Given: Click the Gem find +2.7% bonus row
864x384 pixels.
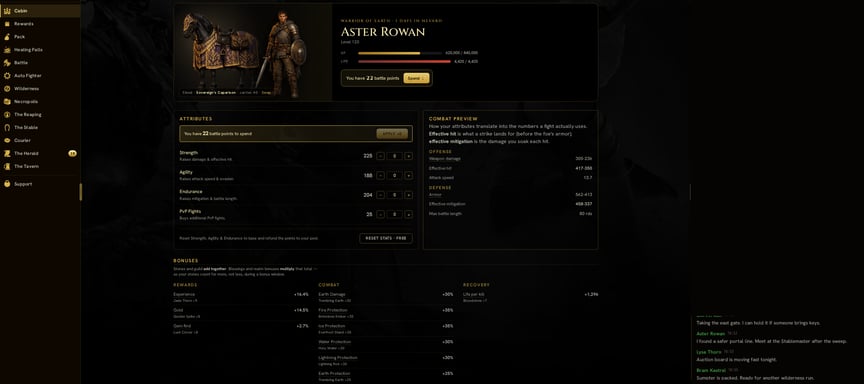Looking at the screenshot, I should tap(241, 329).
